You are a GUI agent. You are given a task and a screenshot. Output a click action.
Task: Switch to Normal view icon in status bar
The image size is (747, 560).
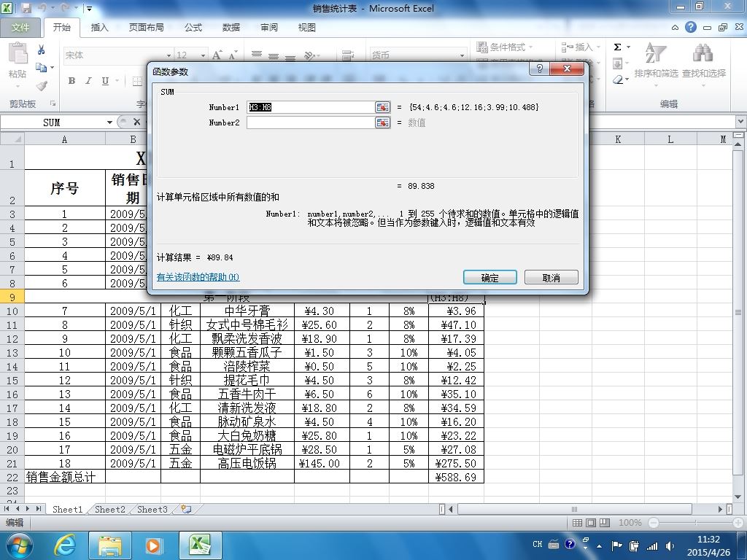point(577,523)
